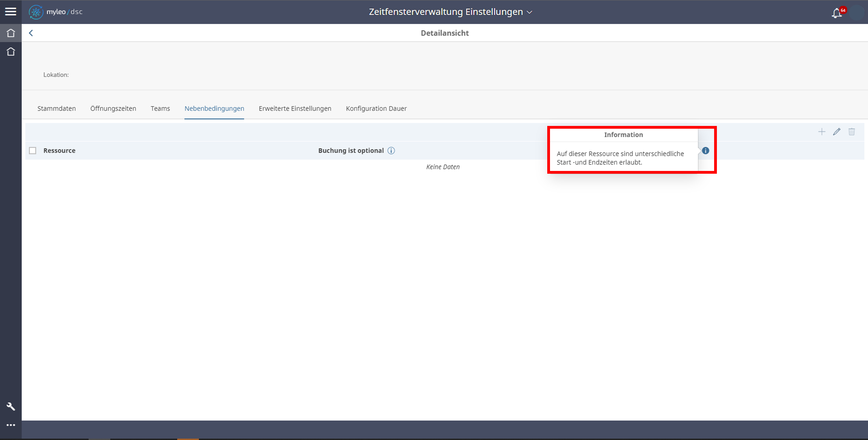Open the Erweiterte Einstellungen tab
Screen dimensions: 868x440
click(295, 108)
